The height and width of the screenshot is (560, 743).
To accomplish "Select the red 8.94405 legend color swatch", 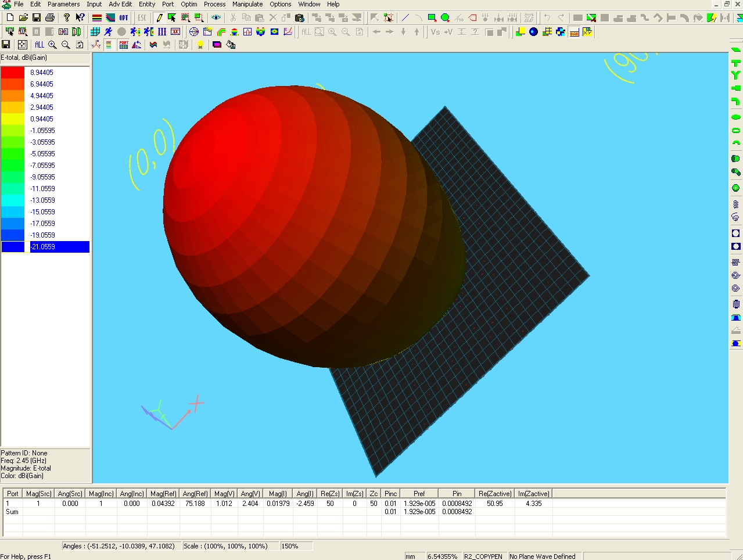I will [x=13, y=73].
